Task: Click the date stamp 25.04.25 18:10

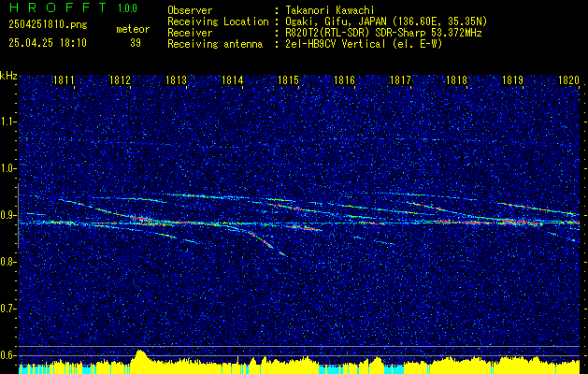Action: [48, 43]
